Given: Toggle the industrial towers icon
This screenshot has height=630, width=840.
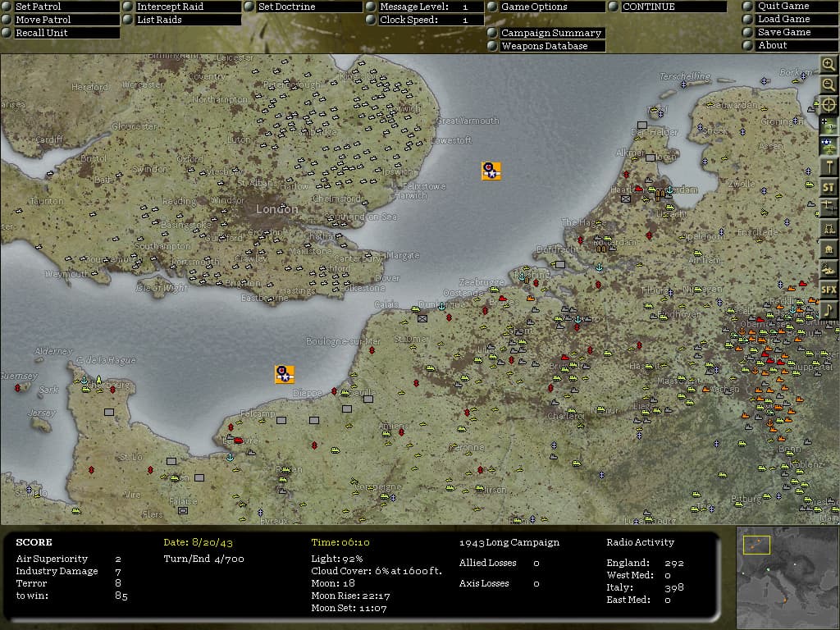Looking at the screenshot, I should [x=829, y=229].
